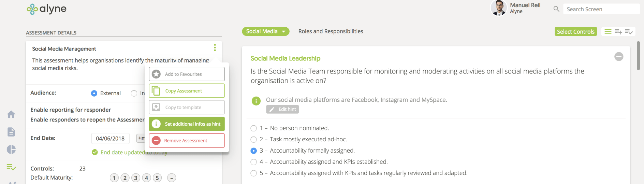Click Set additional infos as hint
The image size is (644, 184).
click(x=187, y=124)
